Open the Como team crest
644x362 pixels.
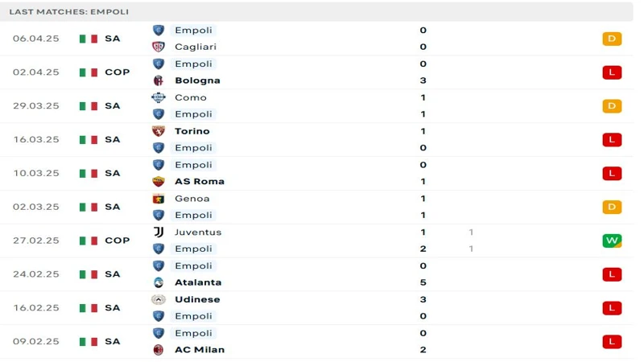158,97
